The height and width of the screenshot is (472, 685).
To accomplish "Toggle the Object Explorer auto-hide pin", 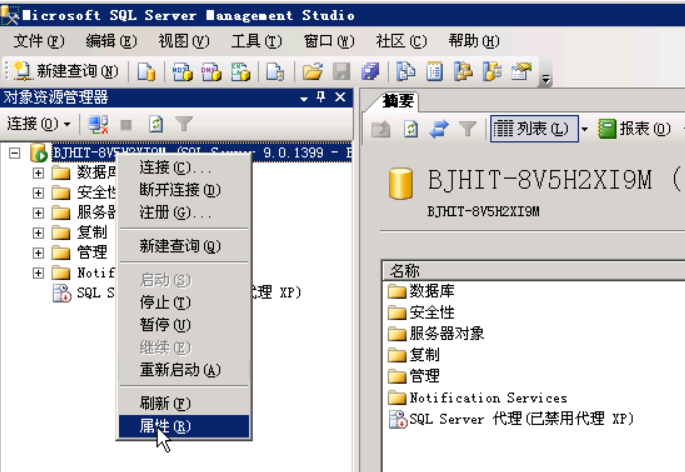I will [321, 97].
